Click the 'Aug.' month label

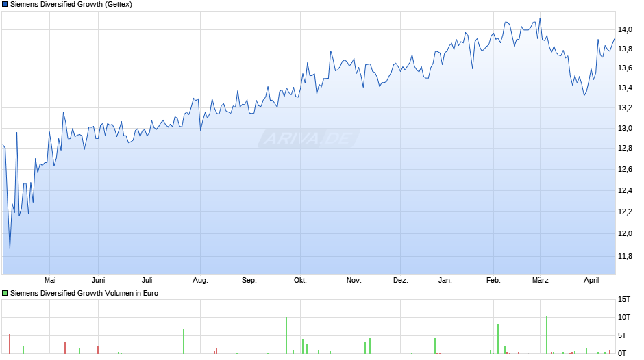[201, 281]
